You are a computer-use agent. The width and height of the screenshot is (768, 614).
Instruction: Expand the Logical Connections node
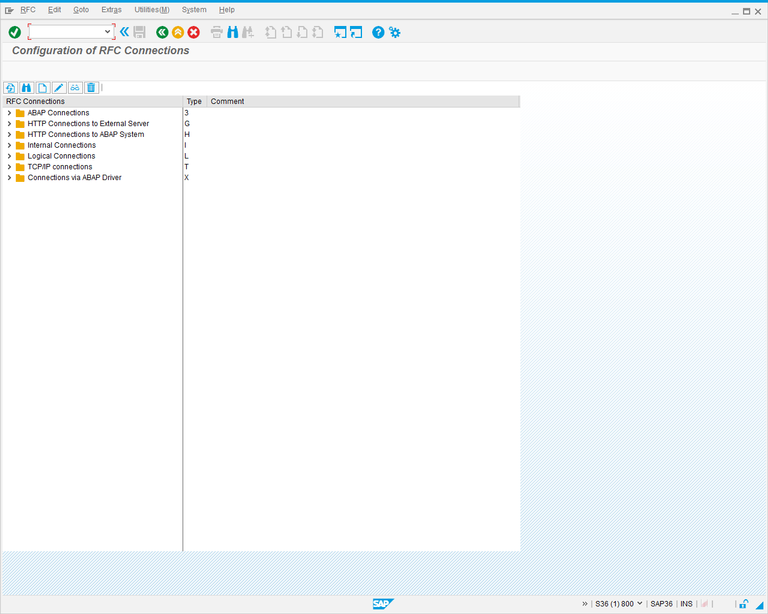tap(9, 156)
